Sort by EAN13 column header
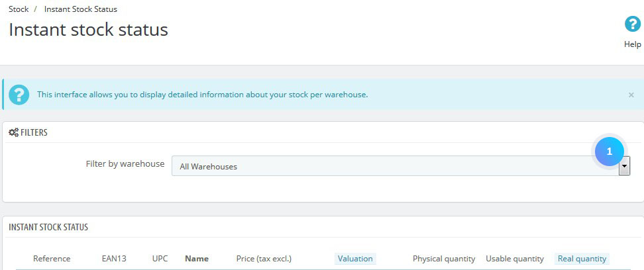 114,259
